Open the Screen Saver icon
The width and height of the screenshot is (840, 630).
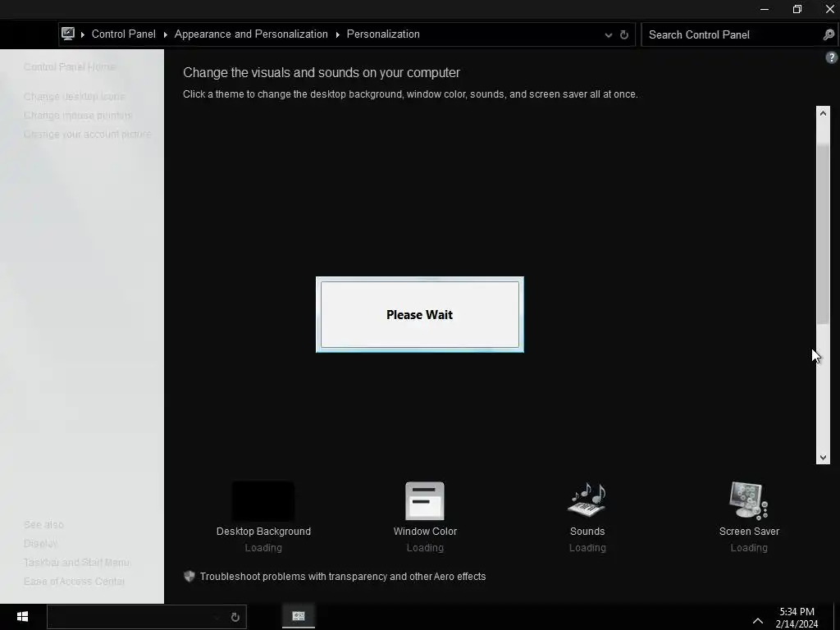749,500
